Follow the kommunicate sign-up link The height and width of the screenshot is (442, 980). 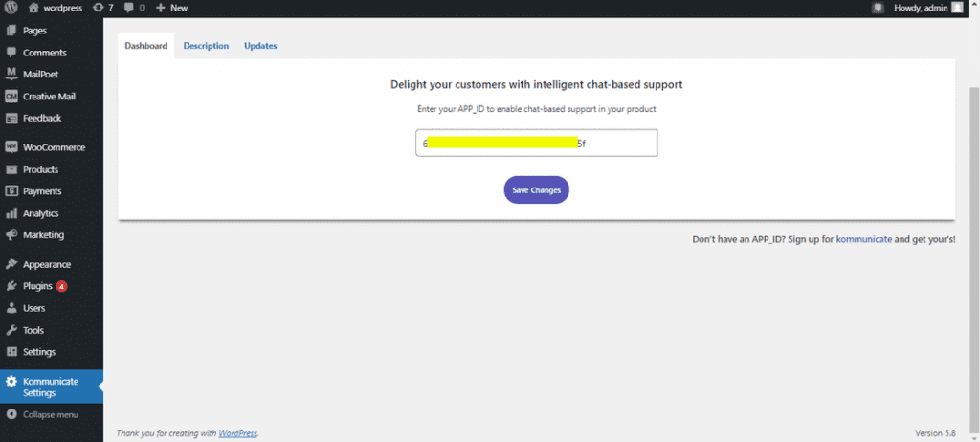pos(864,239)
